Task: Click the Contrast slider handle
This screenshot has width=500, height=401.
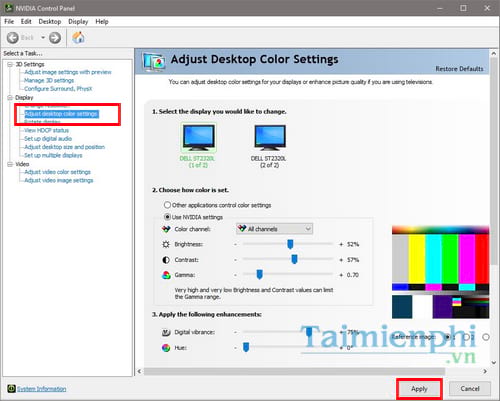Action: click(294, 259)
